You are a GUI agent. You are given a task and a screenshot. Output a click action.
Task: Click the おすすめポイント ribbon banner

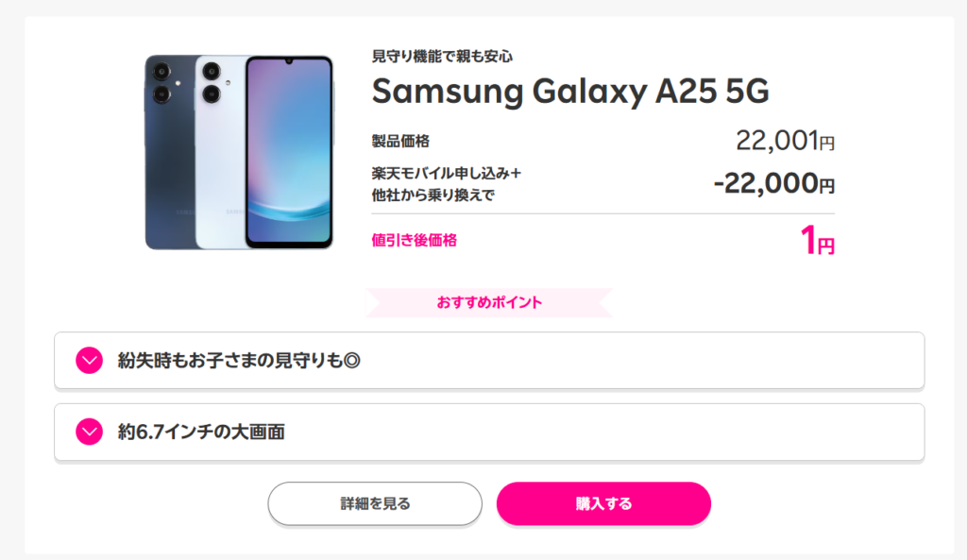coord(488,302)
